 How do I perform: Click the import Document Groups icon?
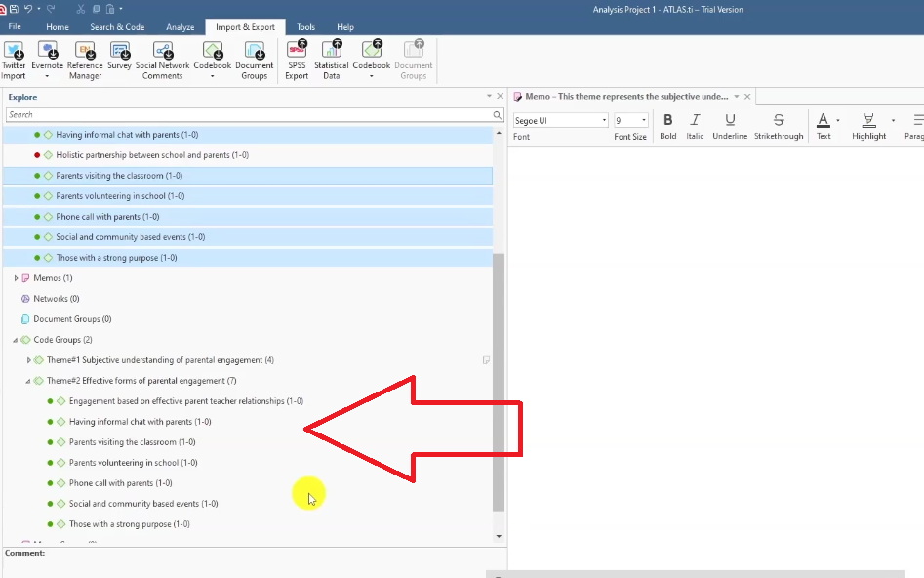pos(254,50)
